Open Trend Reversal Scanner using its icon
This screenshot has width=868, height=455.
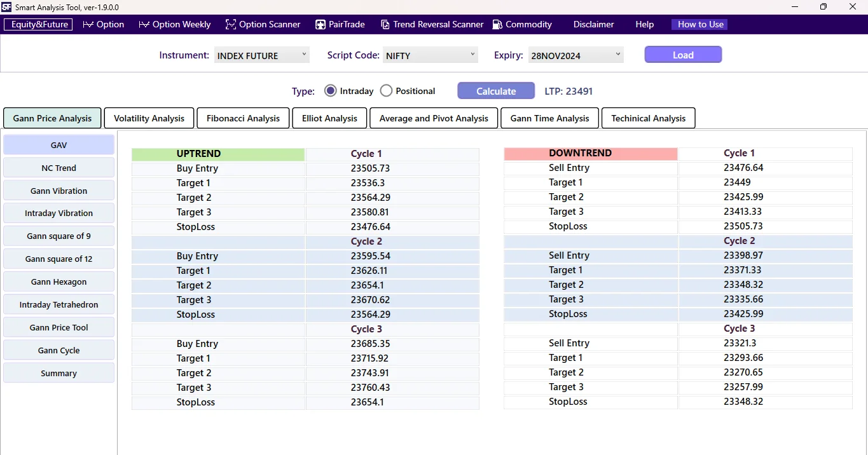[385, 24]
